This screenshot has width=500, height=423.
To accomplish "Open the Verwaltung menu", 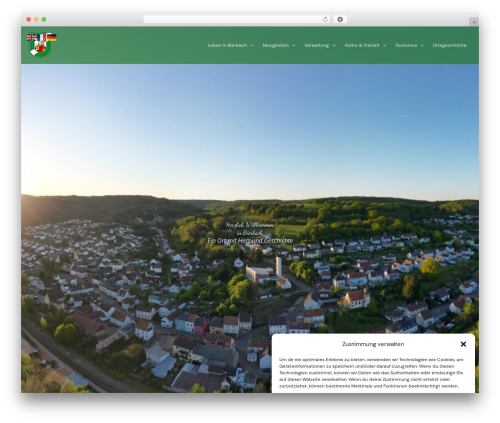I will click(316, 45).
